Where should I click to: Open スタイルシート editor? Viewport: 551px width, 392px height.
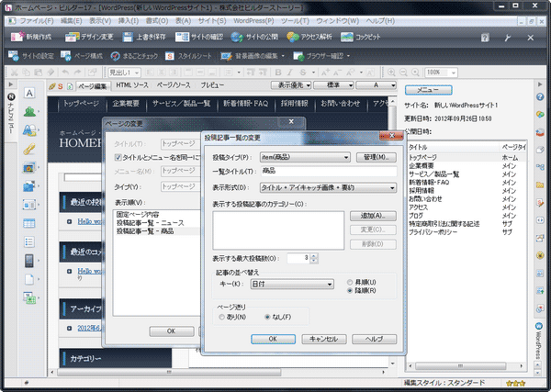coord(188,55)
